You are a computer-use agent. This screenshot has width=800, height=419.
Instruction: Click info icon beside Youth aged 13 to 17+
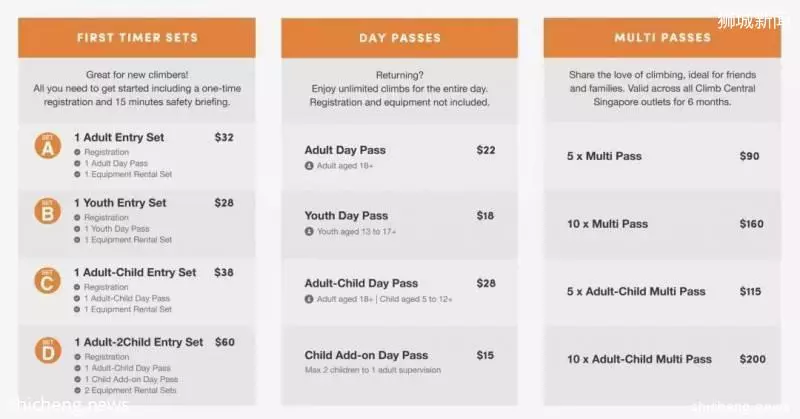309,232
